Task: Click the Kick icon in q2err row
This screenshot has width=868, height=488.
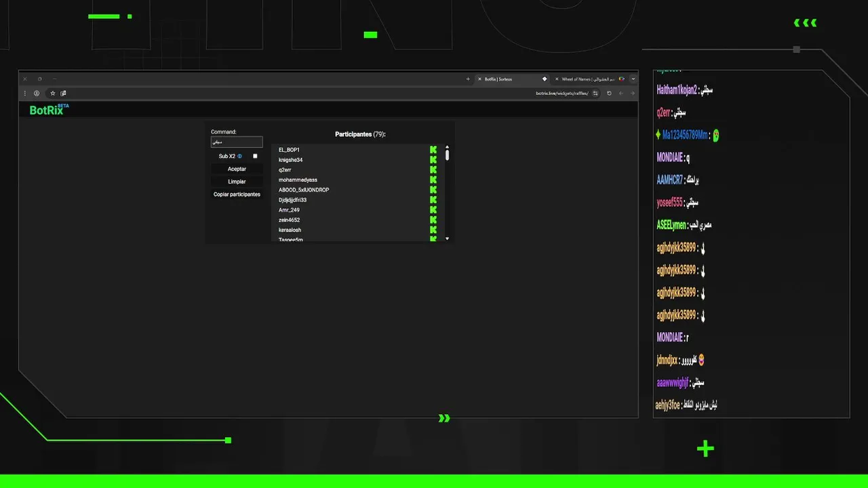Action: click(x=433, y=169)
